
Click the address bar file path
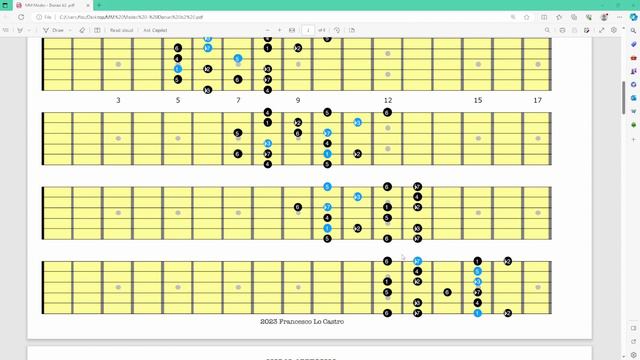[x=131, y=17]
